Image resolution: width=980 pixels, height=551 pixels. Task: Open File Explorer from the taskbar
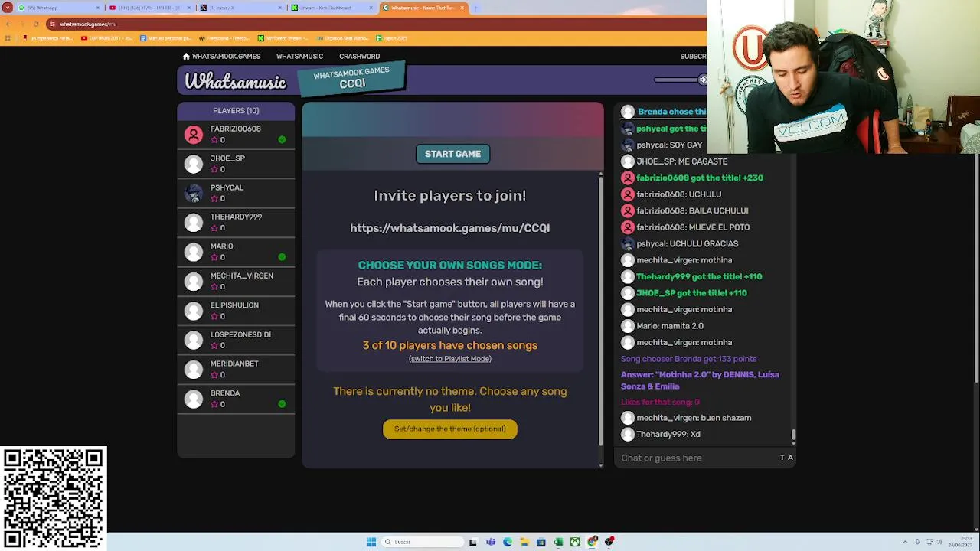pyautogui.click(x=524, y=542)
